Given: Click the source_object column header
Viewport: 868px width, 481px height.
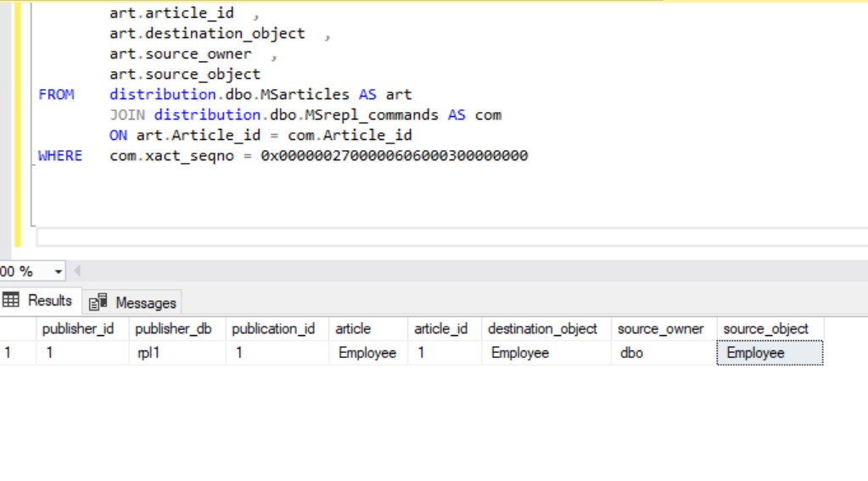Looking at the screenshot, I should click(766, 329).
